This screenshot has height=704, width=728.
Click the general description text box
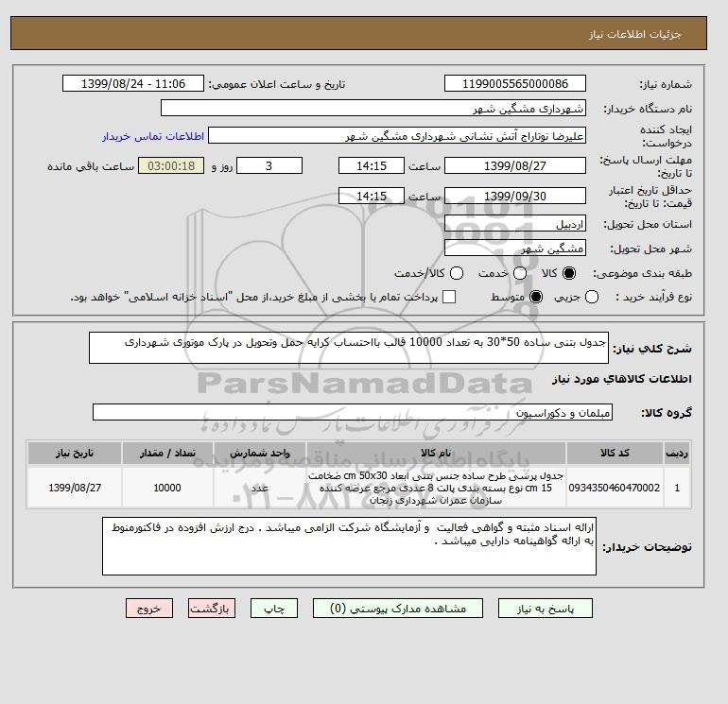pyautogui.click(x=349, y=348)
